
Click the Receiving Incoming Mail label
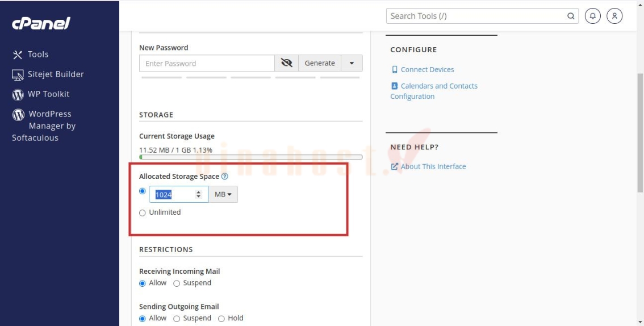click(179, 271)
